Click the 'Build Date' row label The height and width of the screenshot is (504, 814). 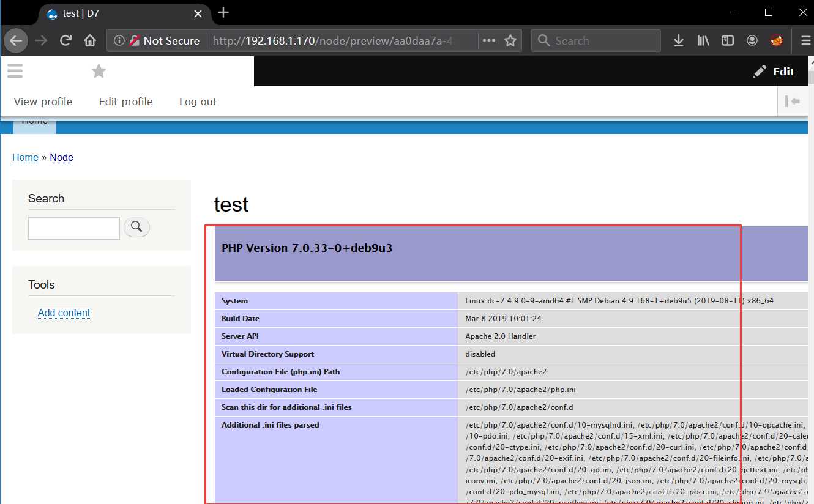click(241, 319)
